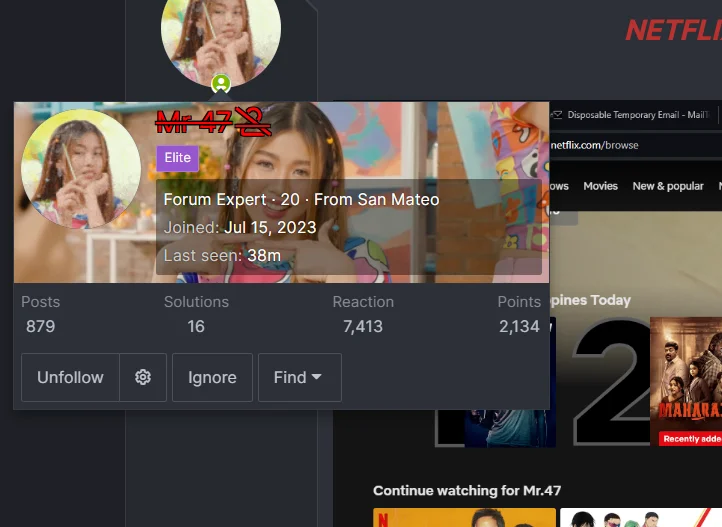Open the Reaction count 7,413
722x527 pixels.
tap(363, 326)
